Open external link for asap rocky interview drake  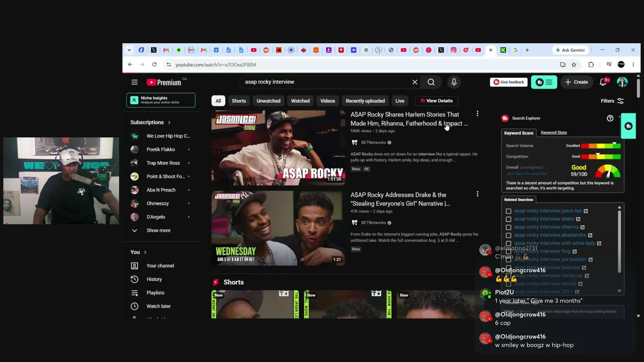(578, 219)
